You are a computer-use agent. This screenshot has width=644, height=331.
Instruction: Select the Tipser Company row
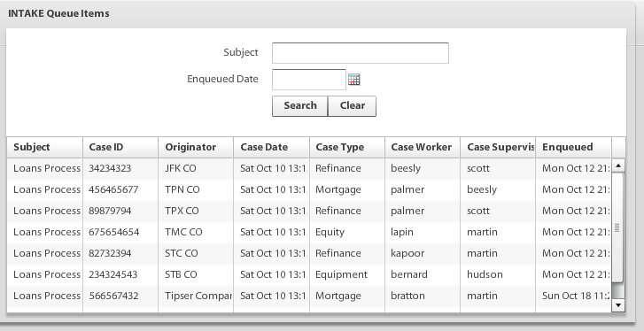coord(309,296)
